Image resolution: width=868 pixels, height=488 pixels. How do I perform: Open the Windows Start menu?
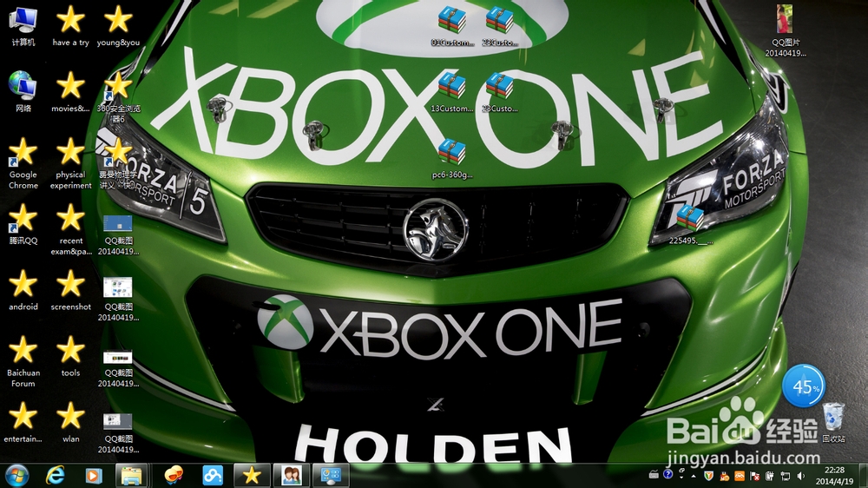[x=17, y=475]
